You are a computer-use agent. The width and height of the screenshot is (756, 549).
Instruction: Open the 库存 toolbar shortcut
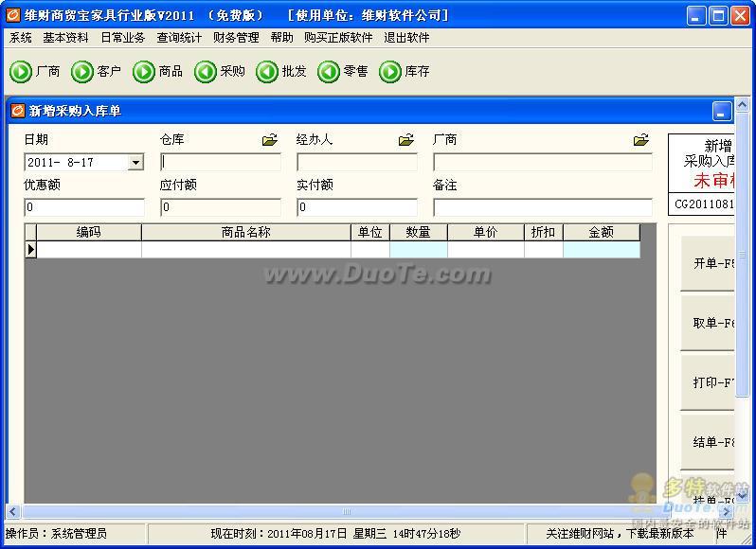[x=405, y=72]
